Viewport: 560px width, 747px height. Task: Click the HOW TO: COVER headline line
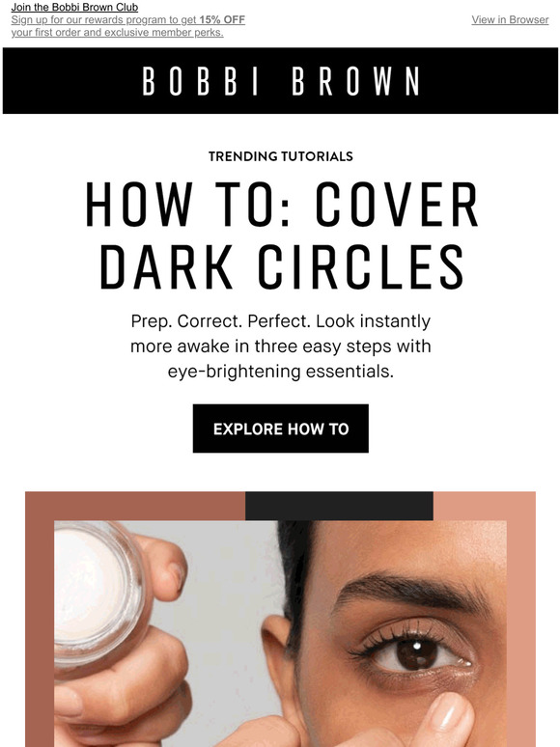(x=281, y=205)
